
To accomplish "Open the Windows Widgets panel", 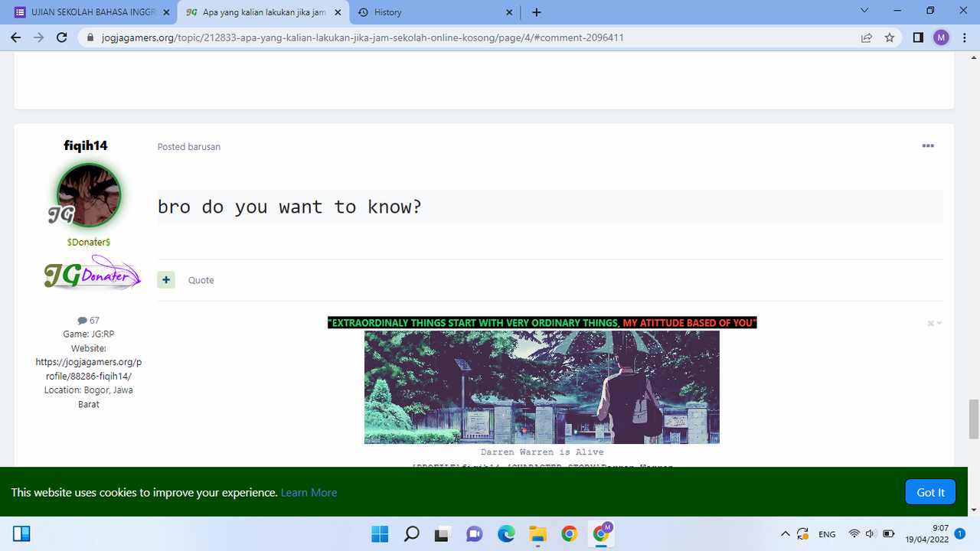I will pyautogui.click(x=21, y=533).
